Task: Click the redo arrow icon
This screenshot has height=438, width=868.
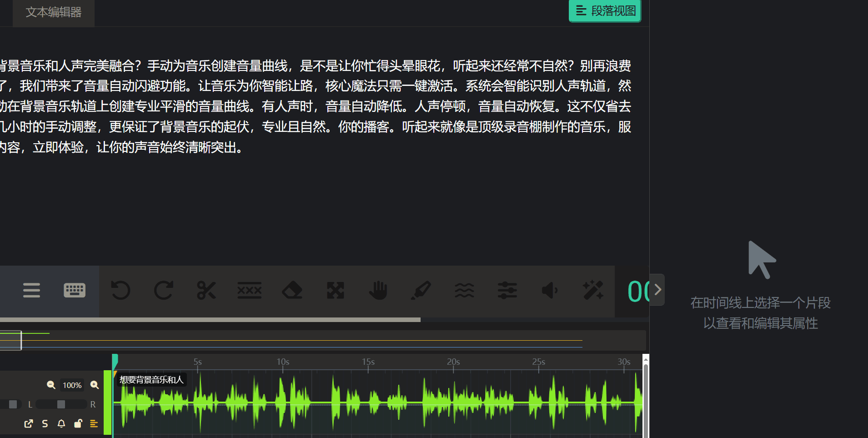Action: click(x=164, y=290)
